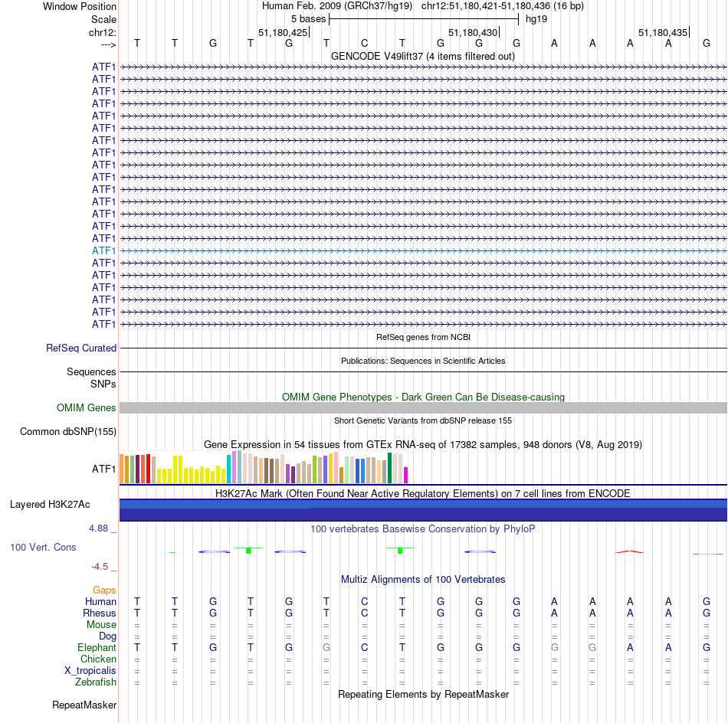Click the dark green bar in GTEx chart
Viewport: 728px width, 723px height.
389,468
